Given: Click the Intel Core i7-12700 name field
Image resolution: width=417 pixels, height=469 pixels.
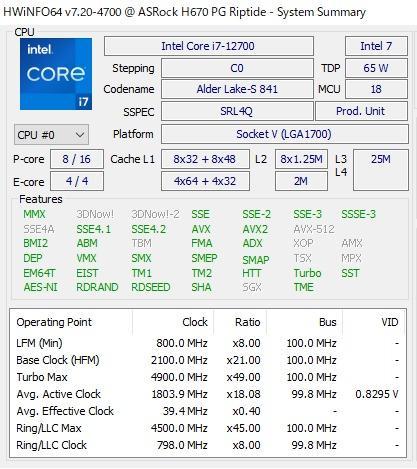Looking at the screenshot, I should click(209, 46).
